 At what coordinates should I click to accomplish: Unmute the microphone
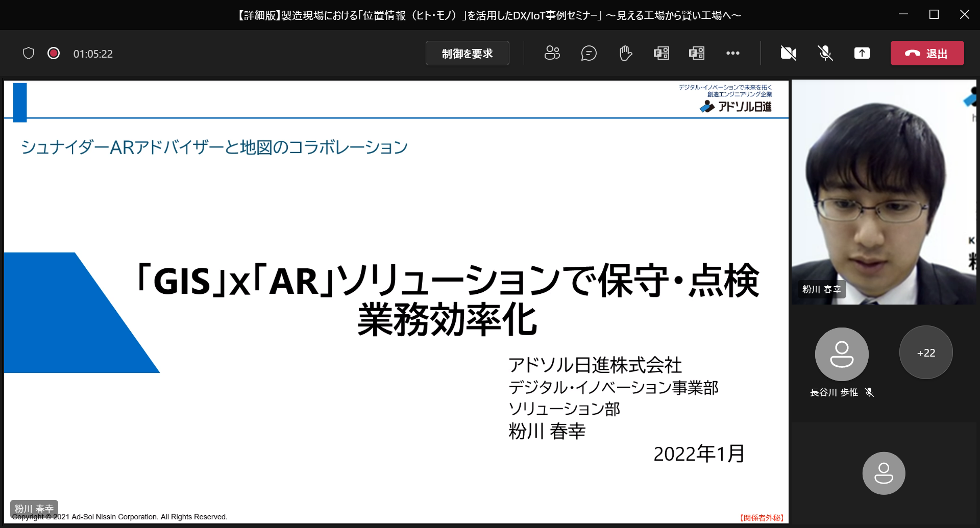(x=825, y=53)
